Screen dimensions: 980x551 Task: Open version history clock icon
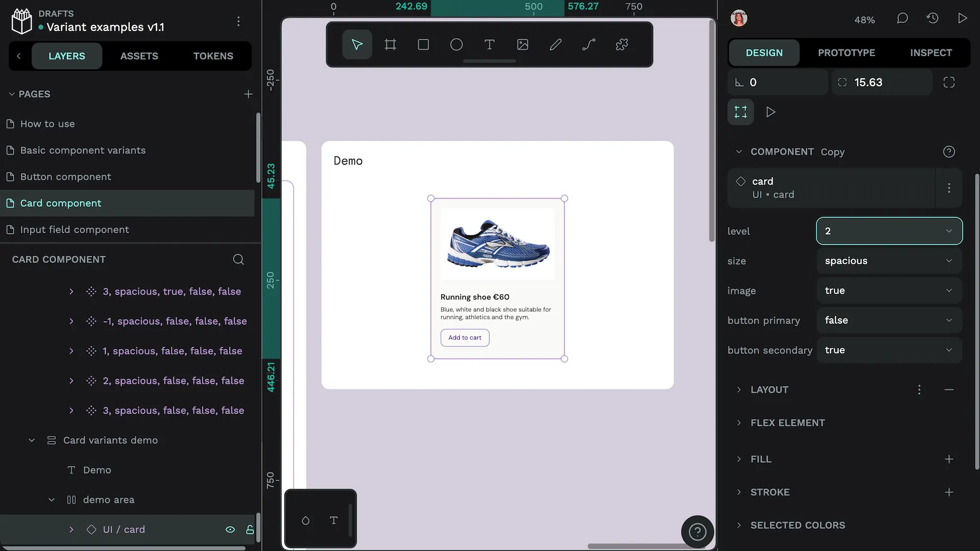(x=932, y=19)
